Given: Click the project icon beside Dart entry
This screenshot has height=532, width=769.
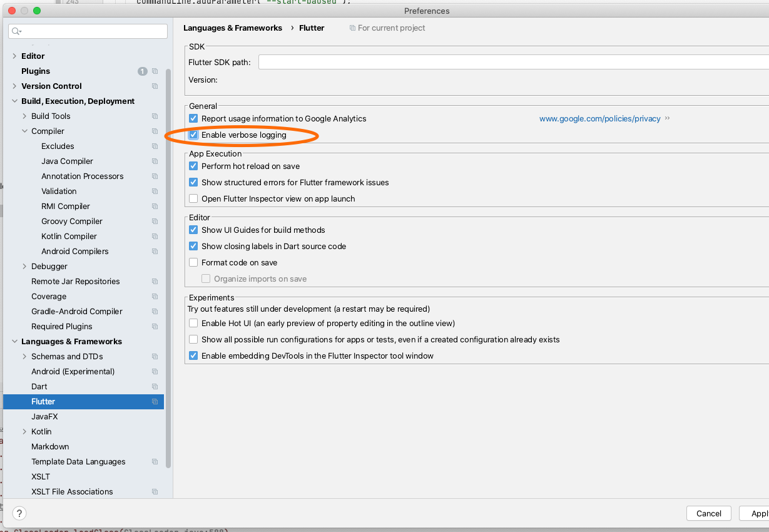Looking at the screenshot, I should pos(155,386).
